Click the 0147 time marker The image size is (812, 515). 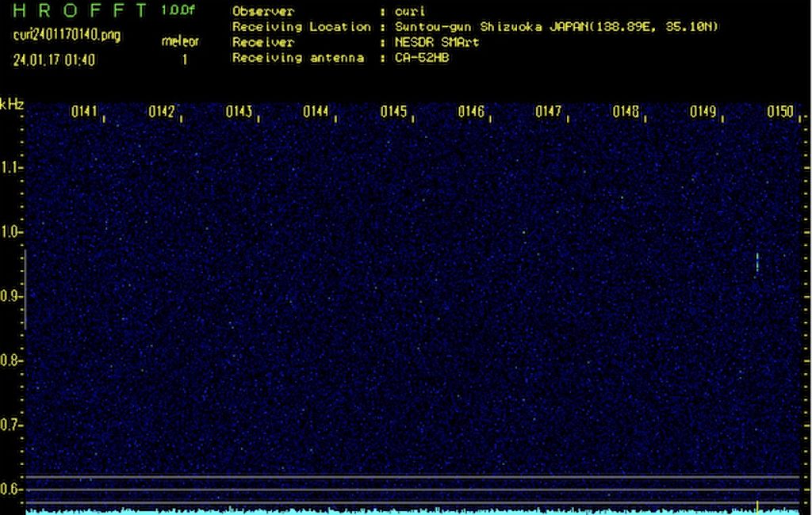pos(548,112)
